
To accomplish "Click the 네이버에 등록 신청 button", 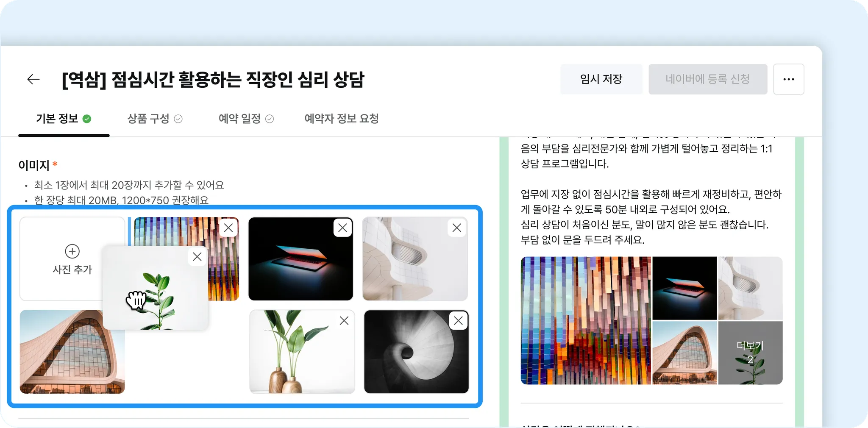I will click(x=708, y=79).
